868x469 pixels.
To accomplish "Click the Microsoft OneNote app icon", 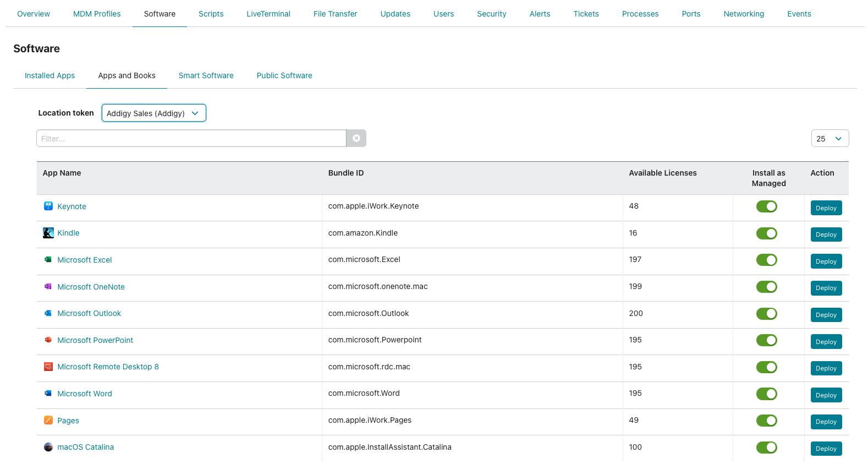I will [48, 287].
